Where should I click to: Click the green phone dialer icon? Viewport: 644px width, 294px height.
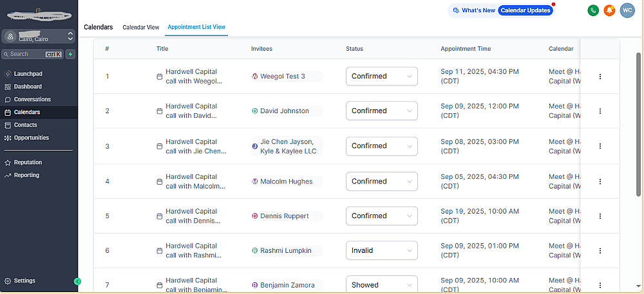click(593, 10)
